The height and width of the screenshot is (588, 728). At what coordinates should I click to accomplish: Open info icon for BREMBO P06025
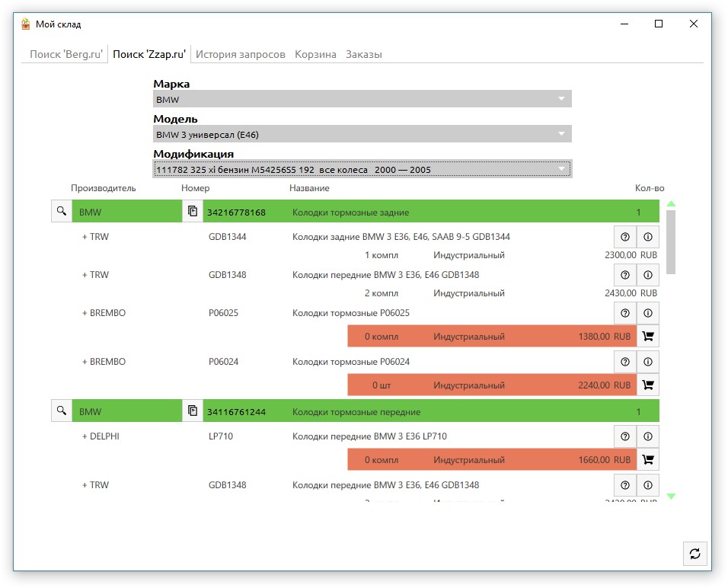pos(648,313)
